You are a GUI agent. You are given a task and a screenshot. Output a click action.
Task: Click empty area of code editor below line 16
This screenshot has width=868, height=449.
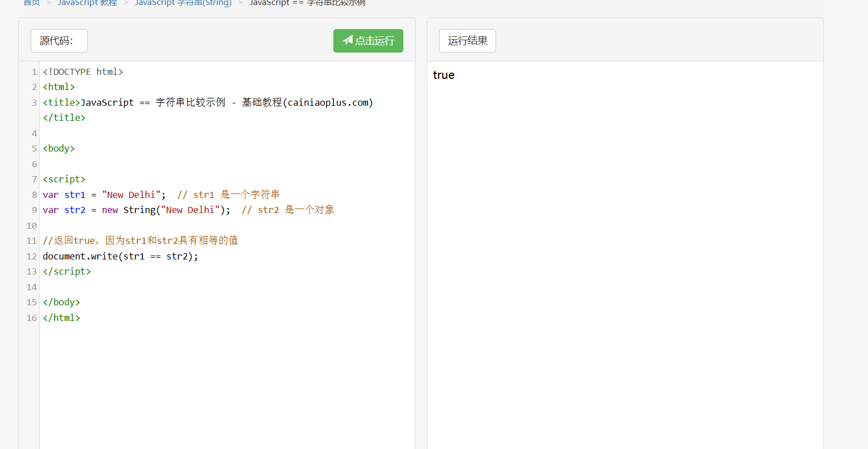coord(227,386)
